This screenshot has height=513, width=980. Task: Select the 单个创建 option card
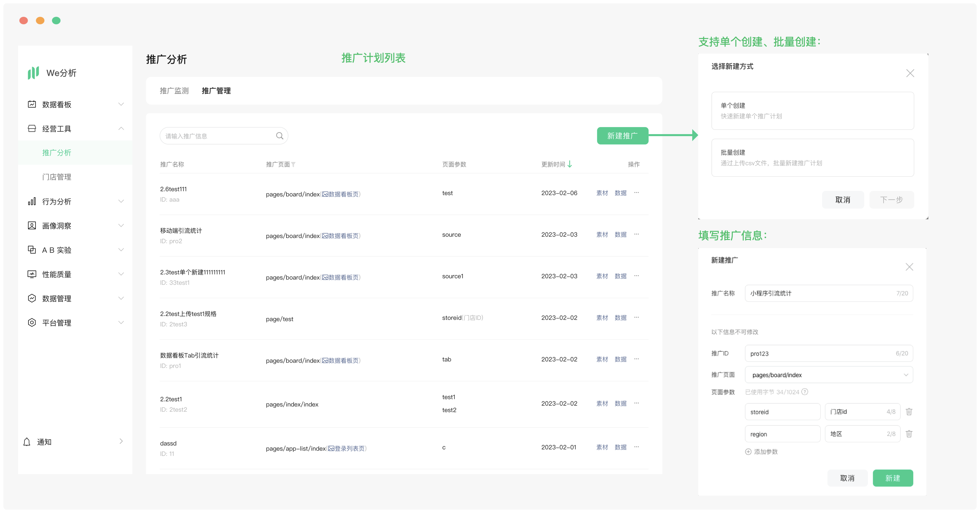click(812, 111)
